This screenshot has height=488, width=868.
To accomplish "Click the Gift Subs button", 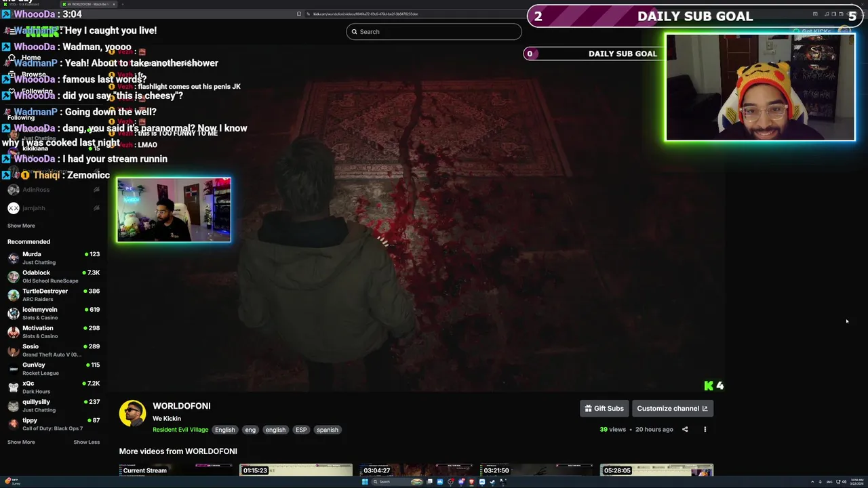I will click(x=604, y=408).
